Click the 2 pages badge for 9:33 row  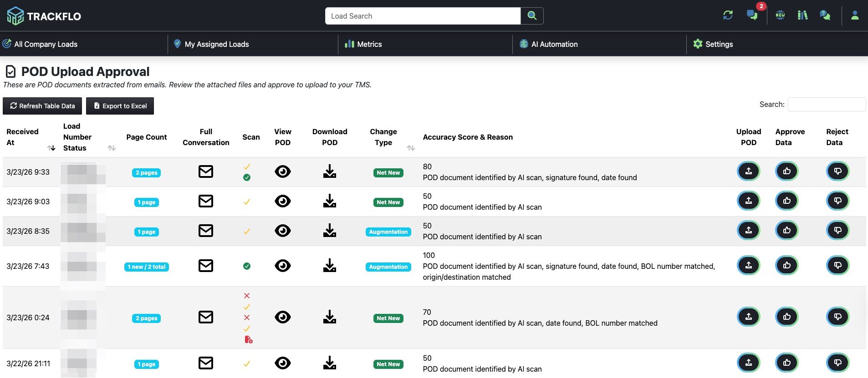pos(147,173)
